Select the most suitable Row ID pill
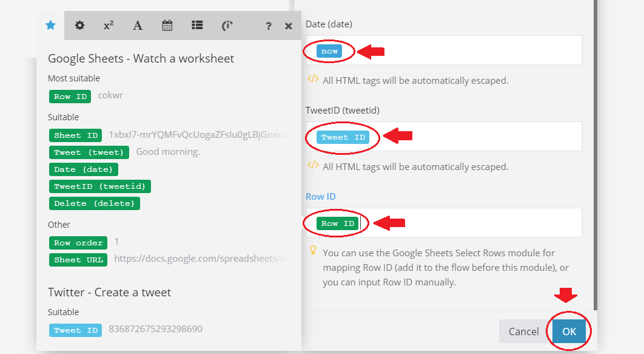The width and height of the screenshot is (644, 354). click(x=70, y=96)
